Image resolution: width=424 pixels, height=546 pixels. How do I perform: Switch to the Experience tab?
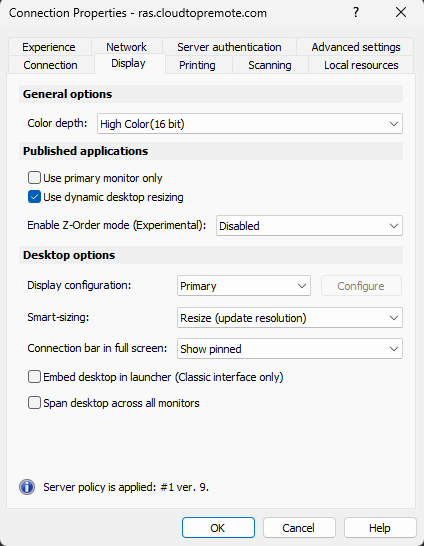pyautogui.click(x=49, y=47)
